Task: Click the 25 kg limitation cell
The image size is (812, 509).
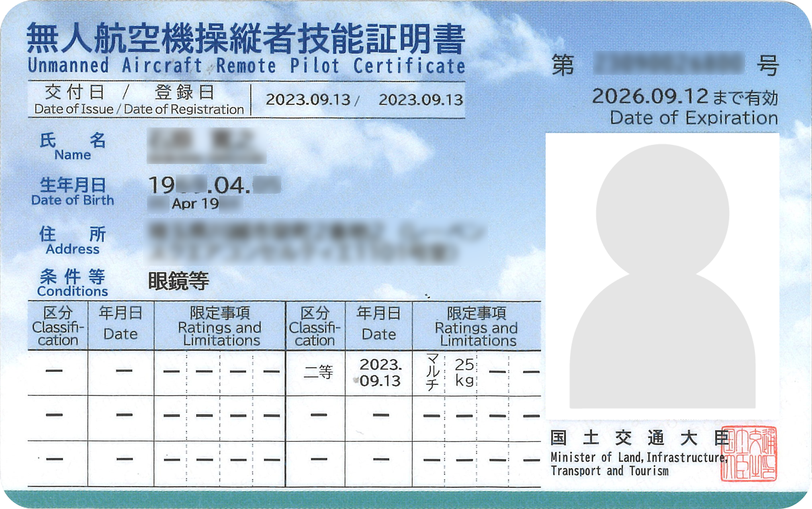Action: tap(464, 373)
